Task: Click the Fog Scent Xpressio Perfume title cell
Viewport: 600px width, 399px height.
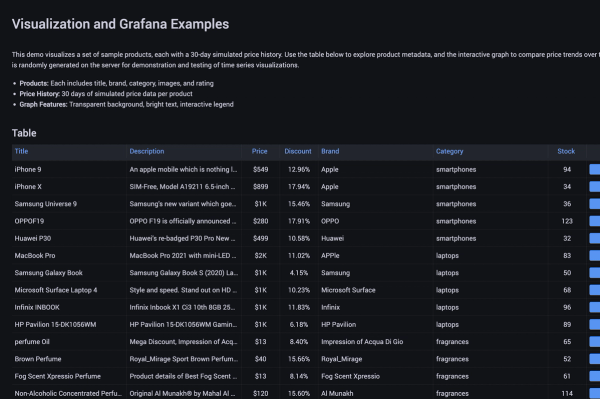Action: pos(69,376)
